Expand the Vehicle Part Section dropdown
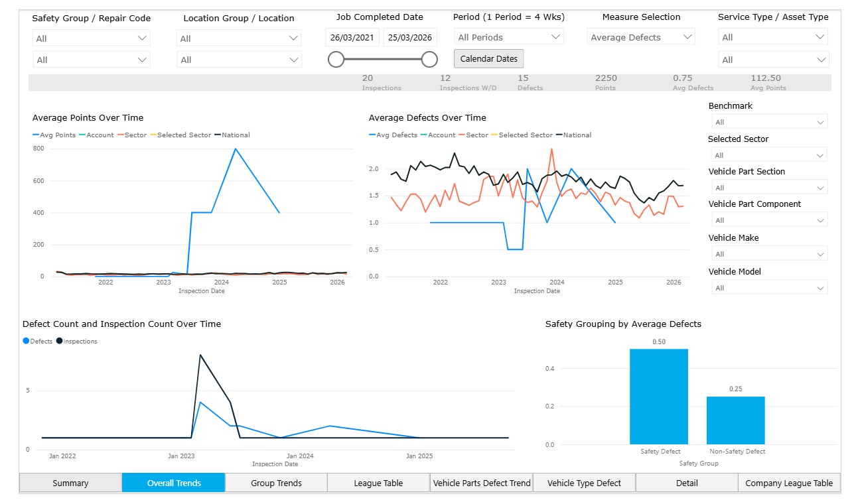 [769, 188]
